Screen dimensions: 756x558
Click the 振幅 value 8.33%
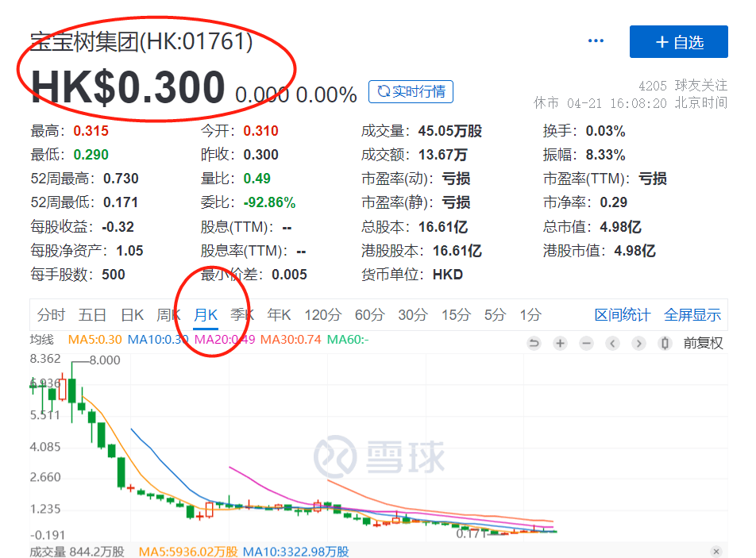tap(605, 155)
